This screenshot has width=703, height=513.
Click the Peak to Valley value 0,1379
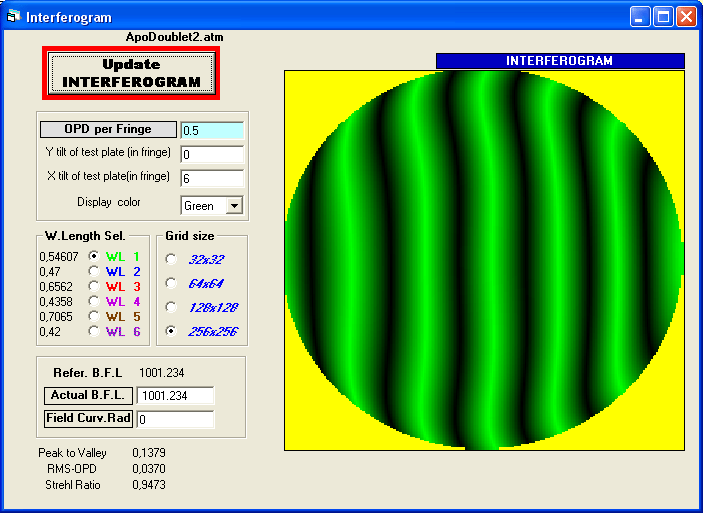pyautogui.click(x=149, y=453)
